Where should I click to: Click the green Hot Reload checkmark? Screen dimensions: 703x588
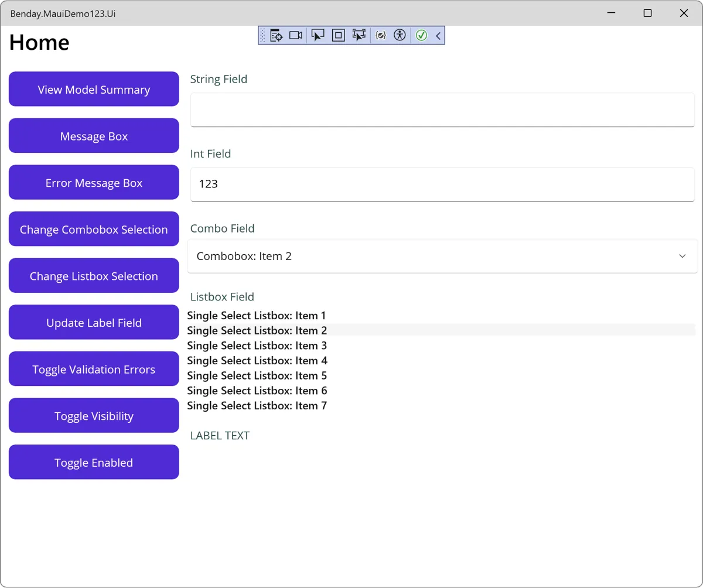421,36
